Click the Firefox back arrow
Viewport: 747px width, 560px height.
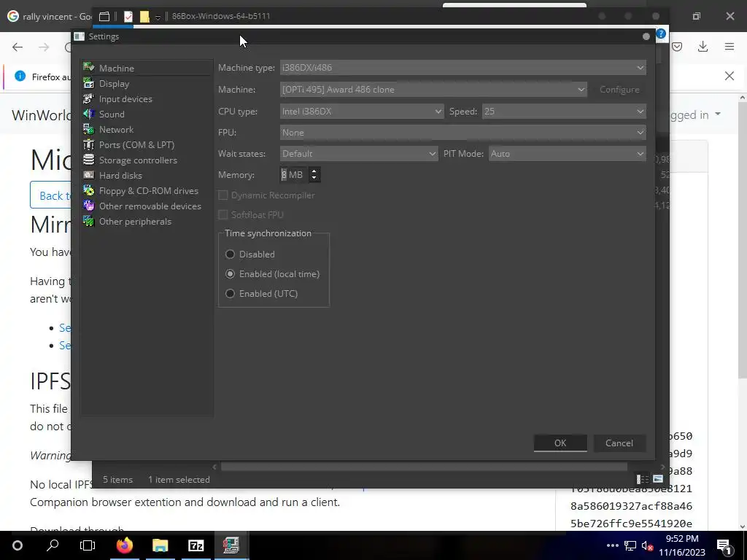[x=18, y=47]
